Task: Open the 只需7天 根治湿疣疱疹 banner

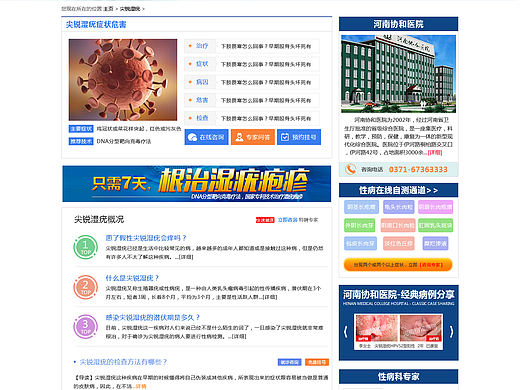Action: 197,184
